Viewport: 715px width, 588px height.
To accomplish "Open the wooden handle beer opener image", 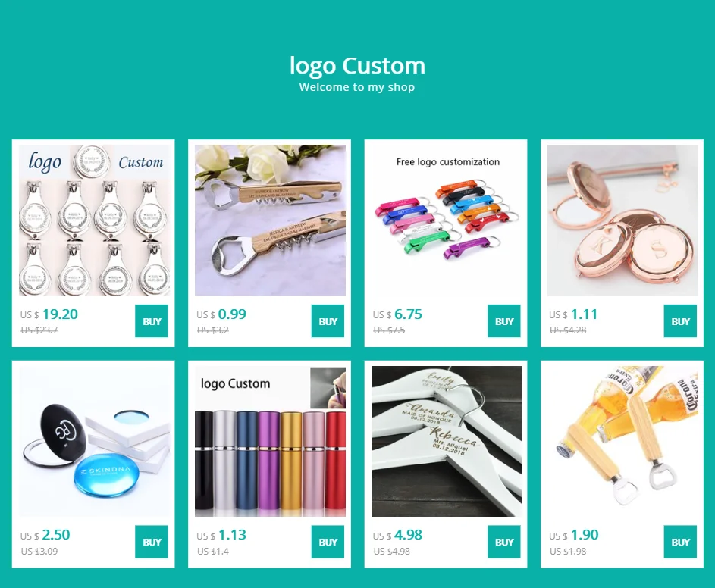I will click(x=622, y=441).
